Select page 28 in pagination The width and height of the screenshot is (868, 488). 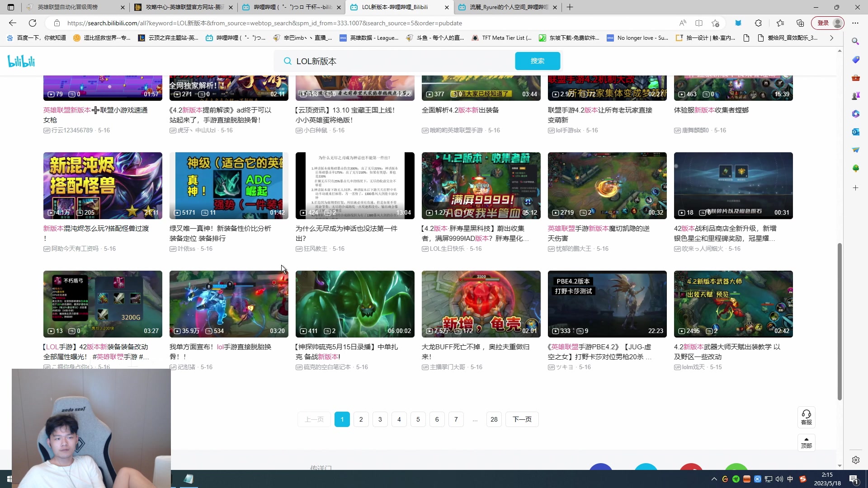pos(494,419)
